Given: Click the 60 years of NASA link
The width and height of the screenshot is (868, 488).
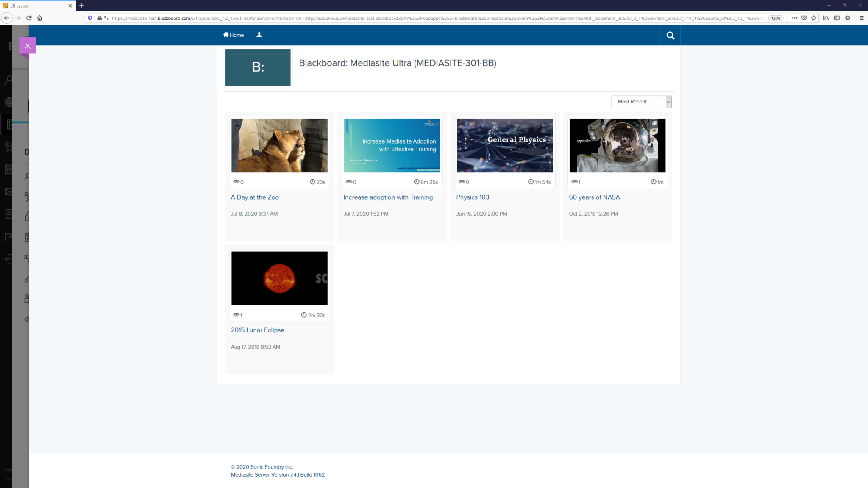Looking at the screenshot, I should click(x=594, y=197).
